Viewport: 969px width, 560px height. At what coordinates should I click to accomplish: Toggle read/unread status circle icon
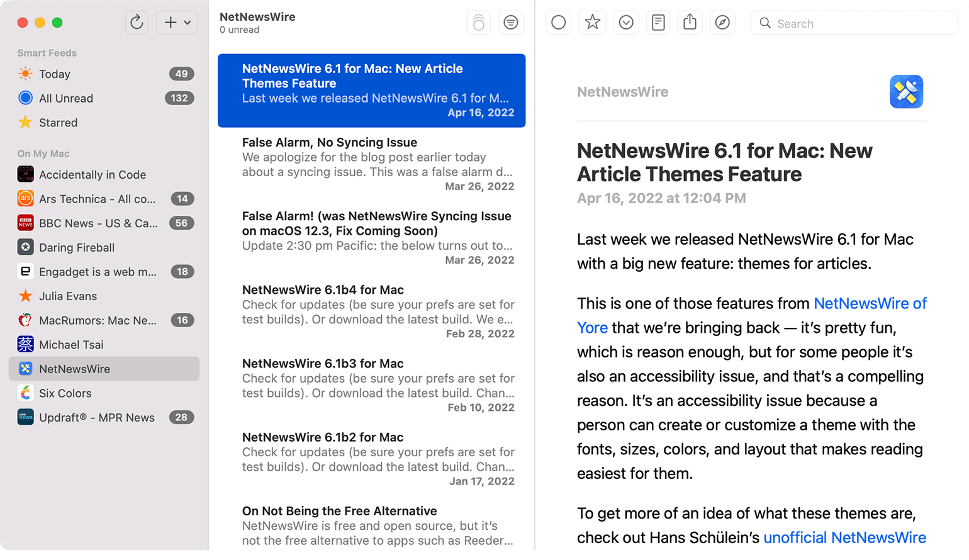tap(558, 23)
